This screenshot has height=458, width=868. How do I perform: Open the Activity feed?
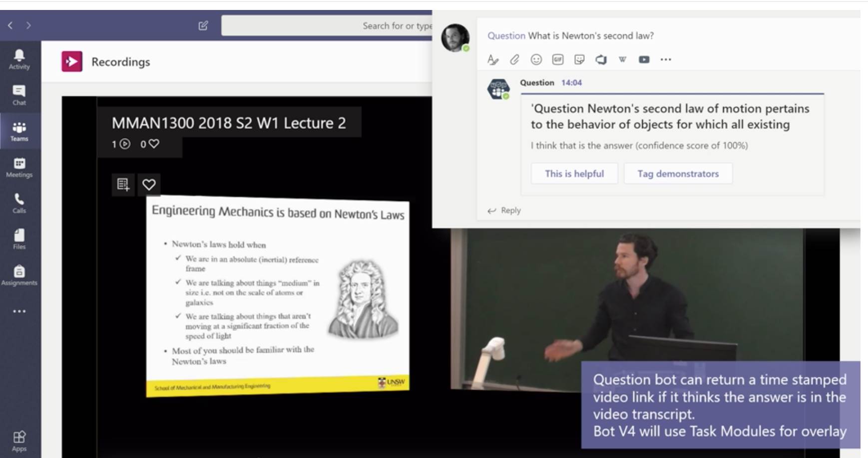tap(19, 59)
